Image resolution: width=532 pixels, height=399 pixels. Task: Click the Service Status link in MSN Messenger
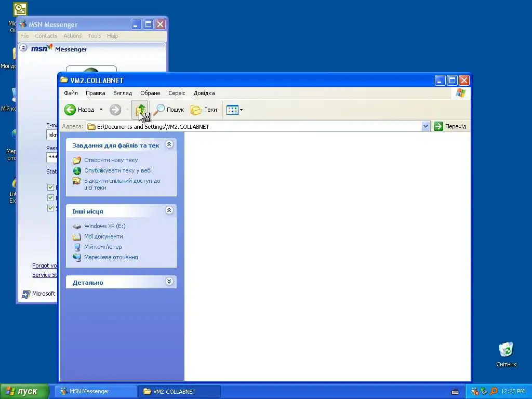pos(45,275)
